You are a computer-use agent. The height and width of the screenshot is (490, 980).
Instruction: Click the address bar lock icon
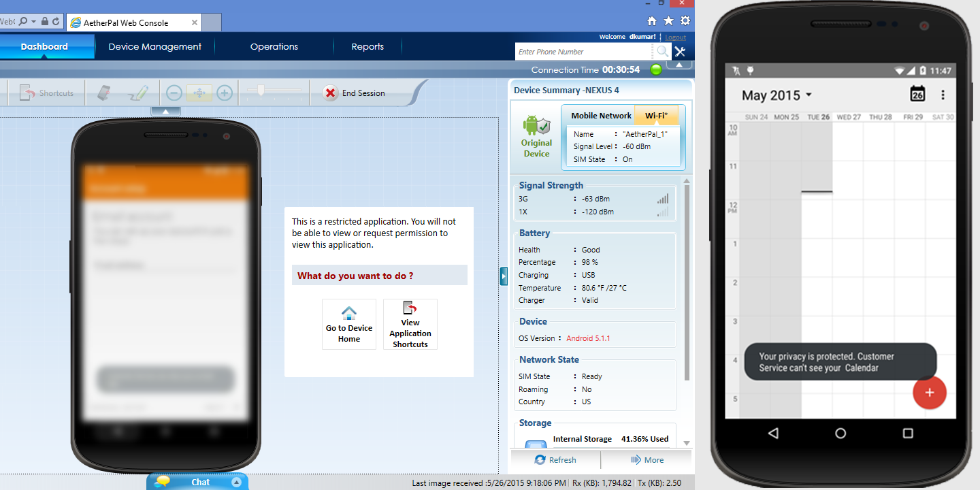[x=45, y=22]
